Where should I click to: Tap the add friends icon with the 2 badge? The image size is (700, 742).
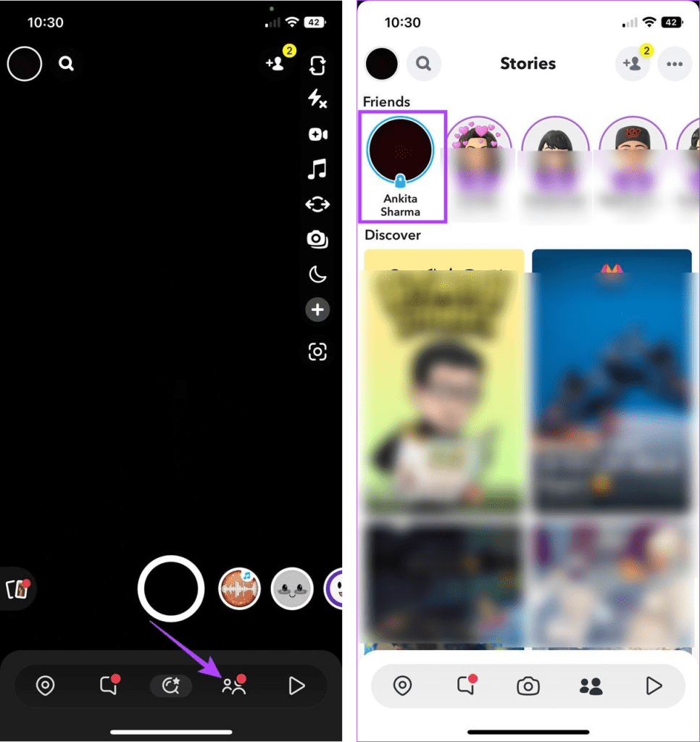(276, 65)
